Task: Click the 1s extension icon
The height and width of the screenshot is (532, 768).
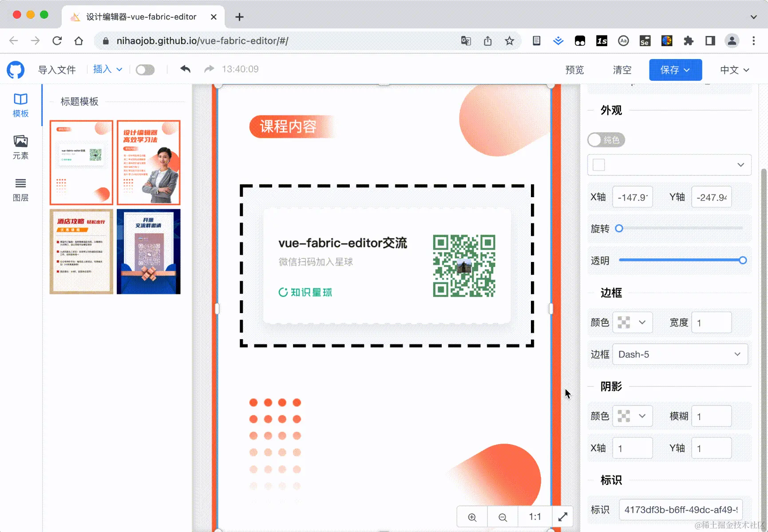Action: (x=602, y=41)
